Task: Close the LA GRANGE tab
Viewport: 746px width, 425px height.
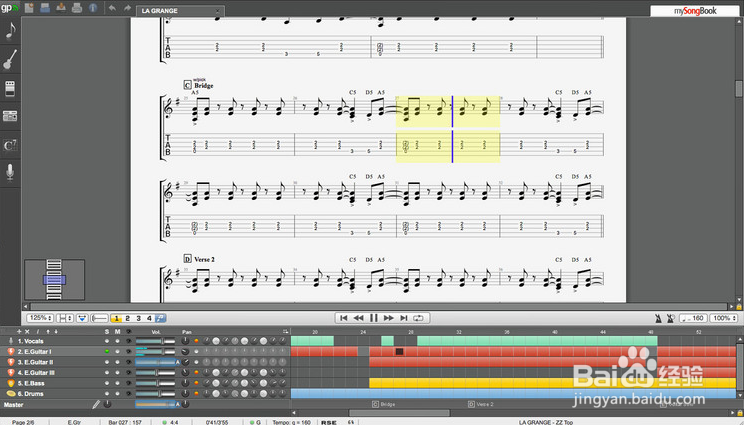Action: pos(218,10)
